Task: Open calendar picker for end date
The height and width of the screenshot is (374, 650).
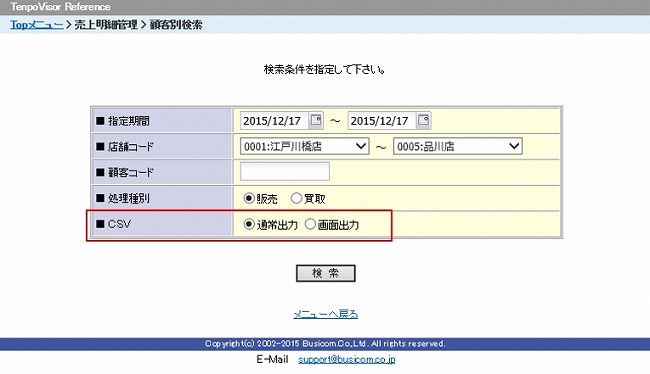Action: [423, 120]
